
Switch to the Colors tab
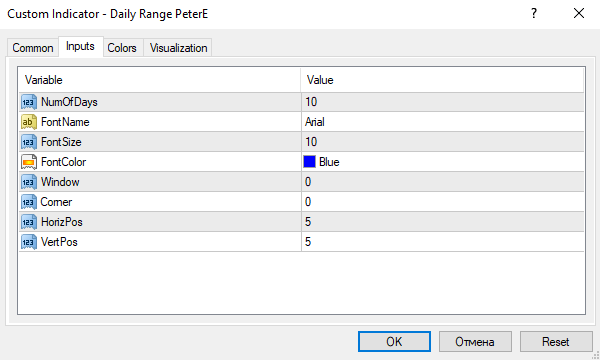[122, 48]
